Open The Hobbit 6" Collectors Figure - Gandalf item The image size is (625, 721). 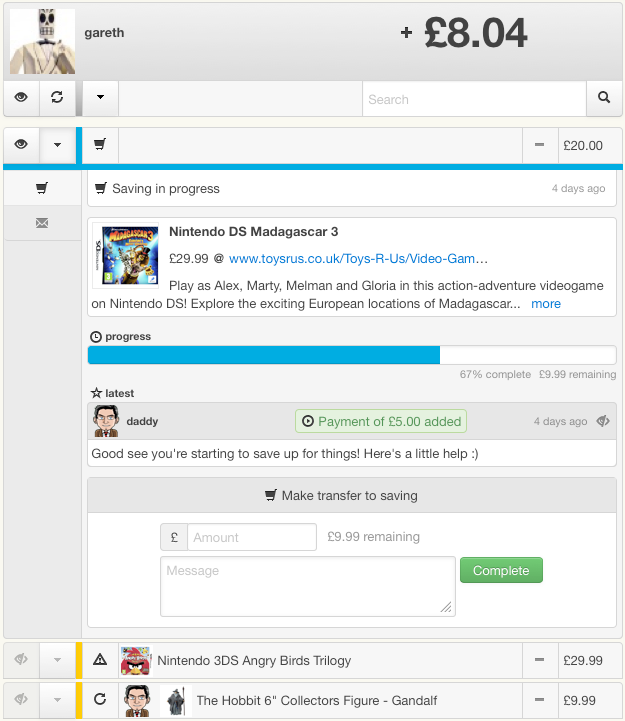[317, 701]
